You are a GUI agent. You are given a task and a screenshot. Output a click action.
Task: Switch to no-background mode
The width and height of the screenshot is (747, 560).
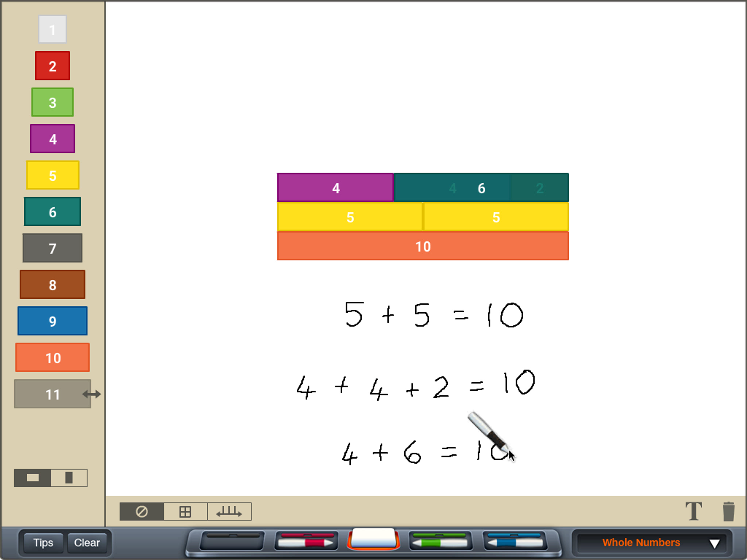[x=142, y=512]
